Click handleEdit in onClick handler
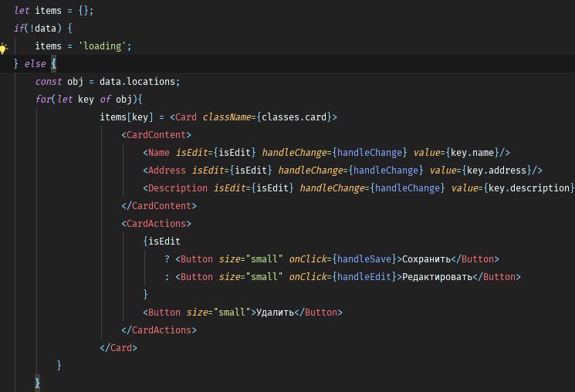The height and width of the screenshot is (392, 575). pyautogui.click(x=364, y=277)
